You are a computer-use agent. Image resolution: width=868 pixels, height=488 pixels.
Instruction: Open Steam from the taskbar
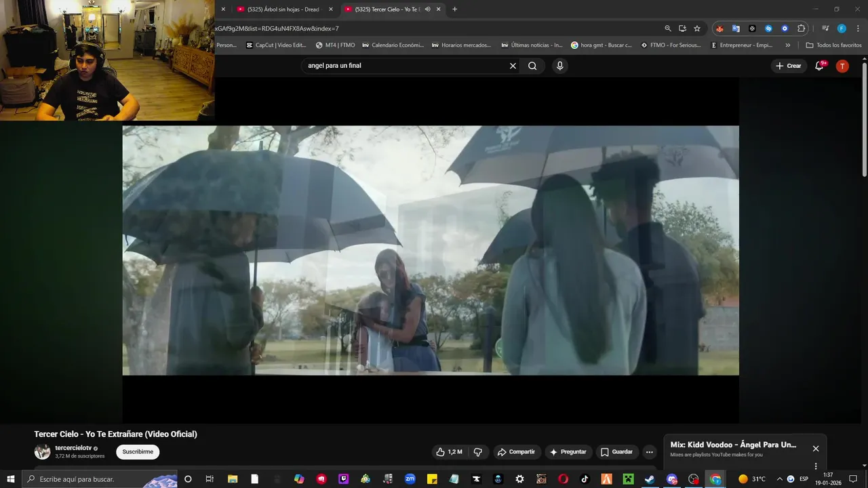click(x=650, y=479)
